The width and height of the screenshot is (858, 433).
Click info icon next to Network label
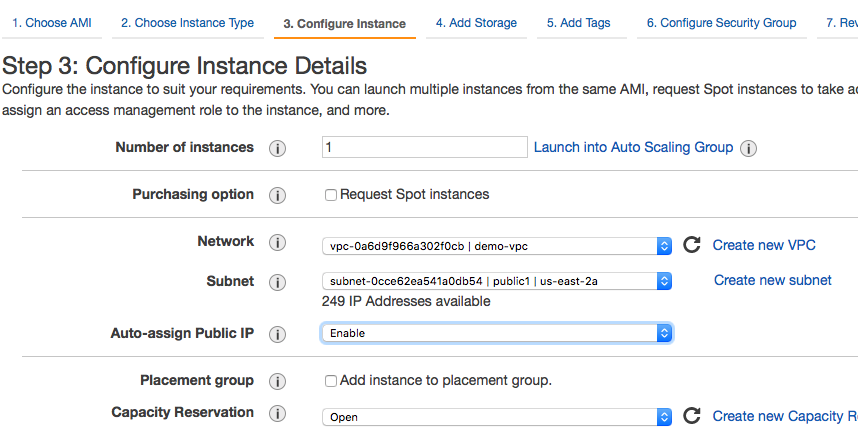pos(278,243)
